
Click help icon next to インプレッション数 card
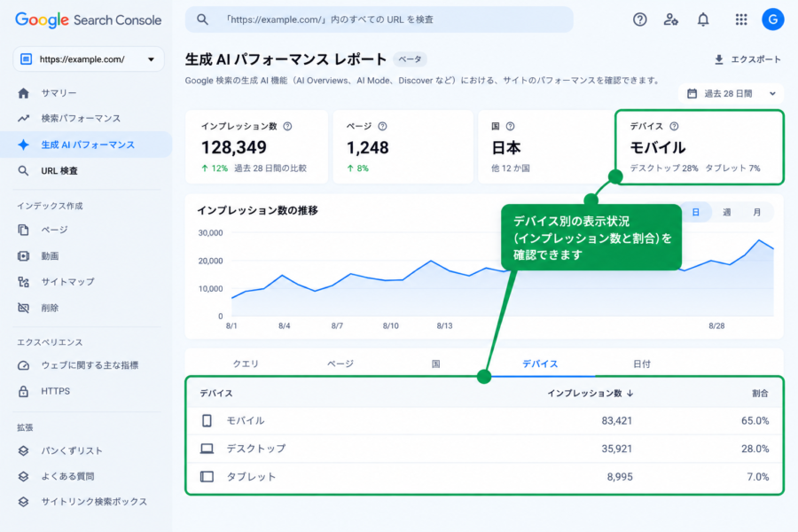coord(287,126)
